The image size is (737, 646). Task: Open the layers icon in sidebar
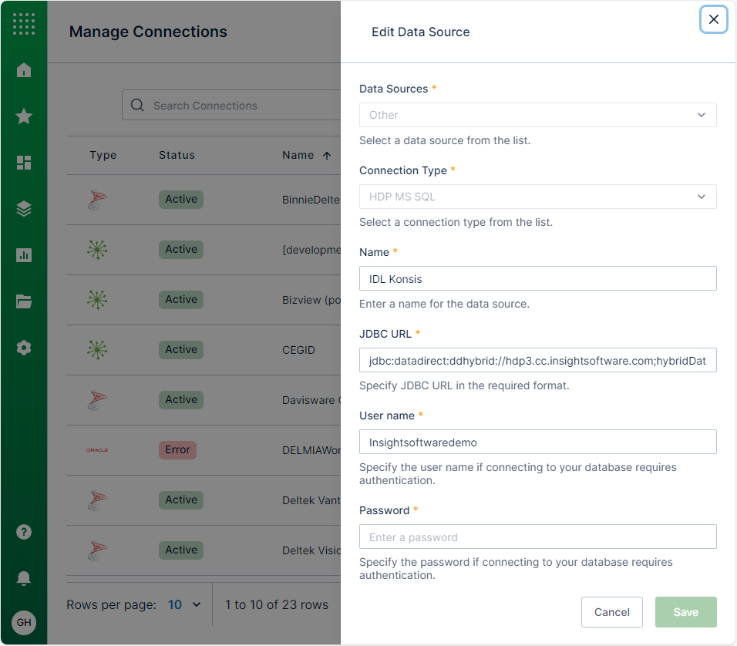[x=24, y=209]
